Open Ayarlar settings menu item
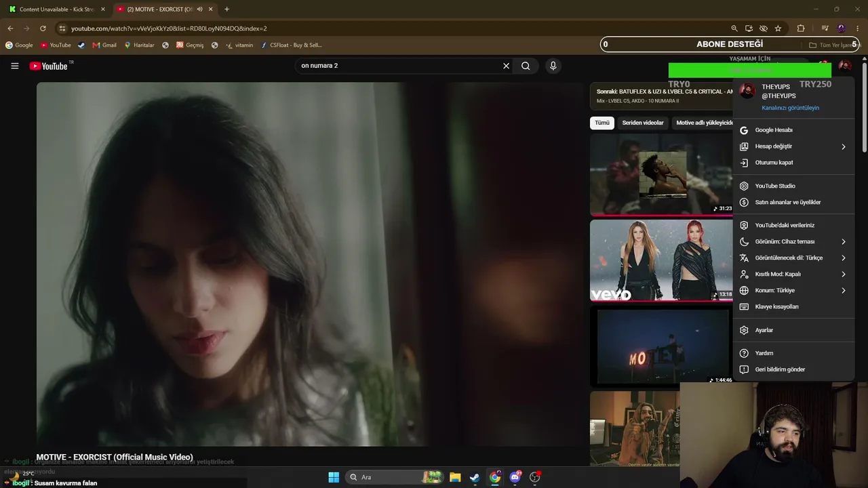 click(793, 330)
